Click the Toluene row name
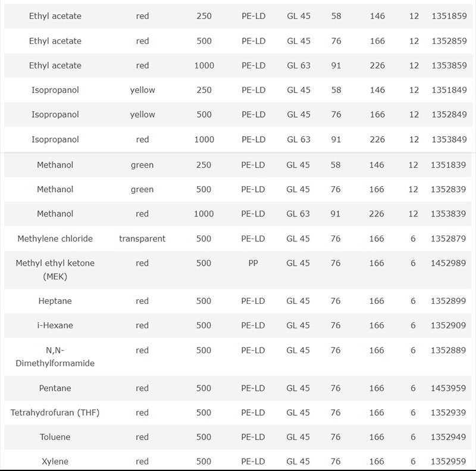The height and width of the screenshot is (471, 476). coord(55,437)
